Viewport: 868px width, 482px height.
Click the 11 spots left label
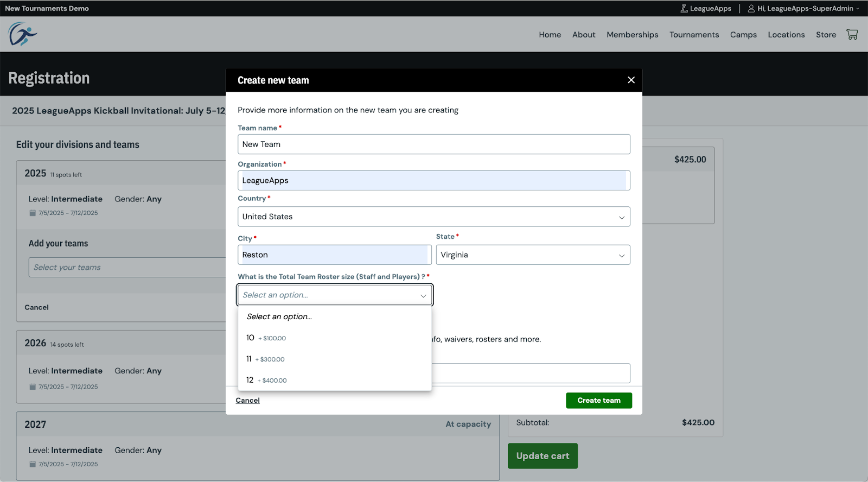(x=66, y=175)
